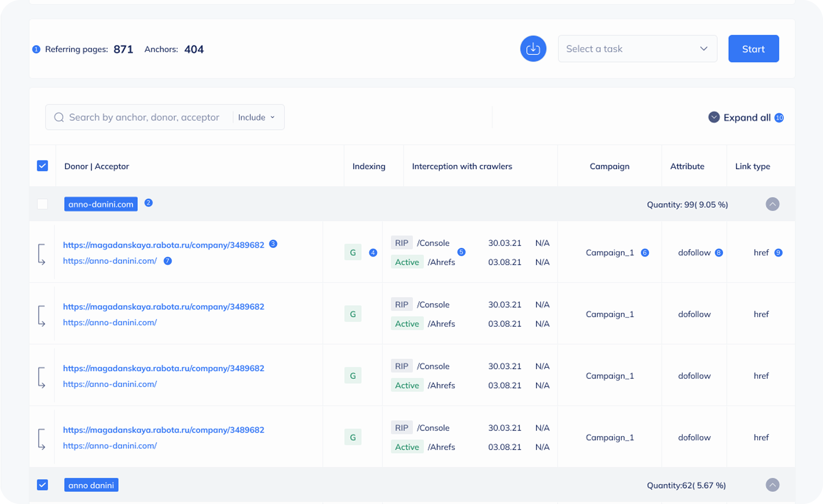Click the blue download export icon
823x504 pixels.
(x=533, y=49)
